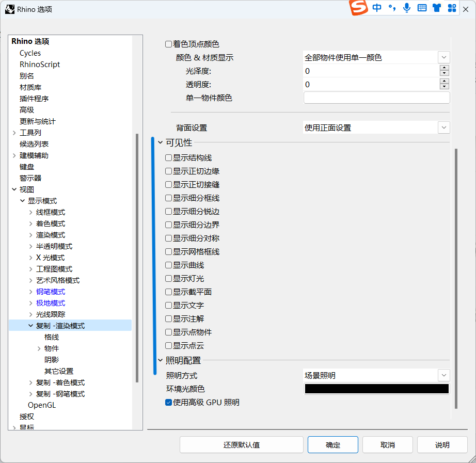Select 极地模式 display mode
This screenshot has height=463, width=476.
pyautogui.click(x=51, y=303)
